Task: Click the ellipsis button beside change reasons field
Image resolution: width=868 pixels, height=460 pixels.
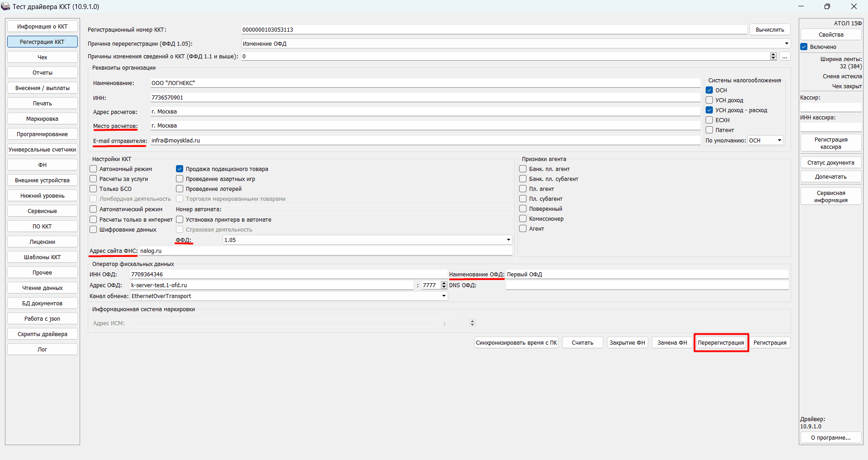Action: point(785,57)
